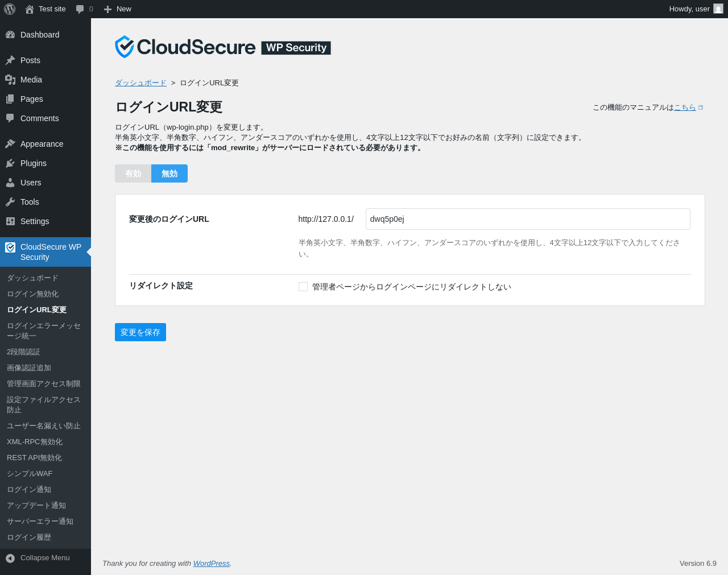Click the WordPress logo icon

click(x=10, y=9)
